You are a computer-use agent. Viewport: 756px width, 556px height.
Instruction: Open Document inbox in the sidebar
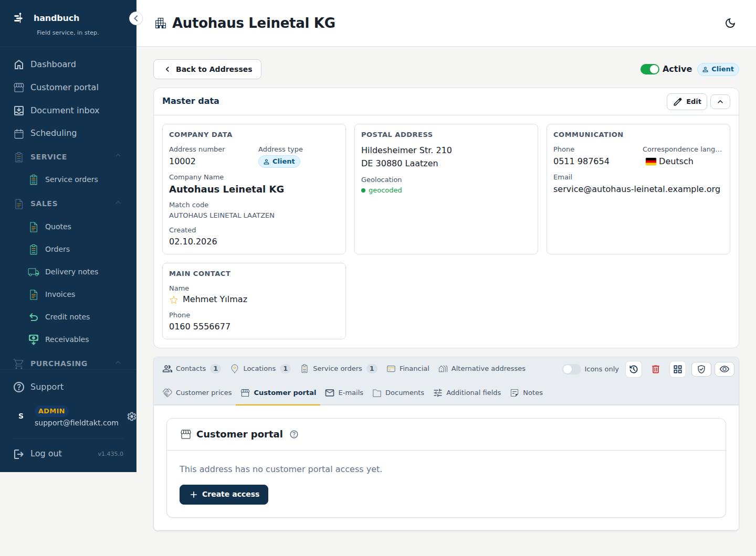coord(68,110)
